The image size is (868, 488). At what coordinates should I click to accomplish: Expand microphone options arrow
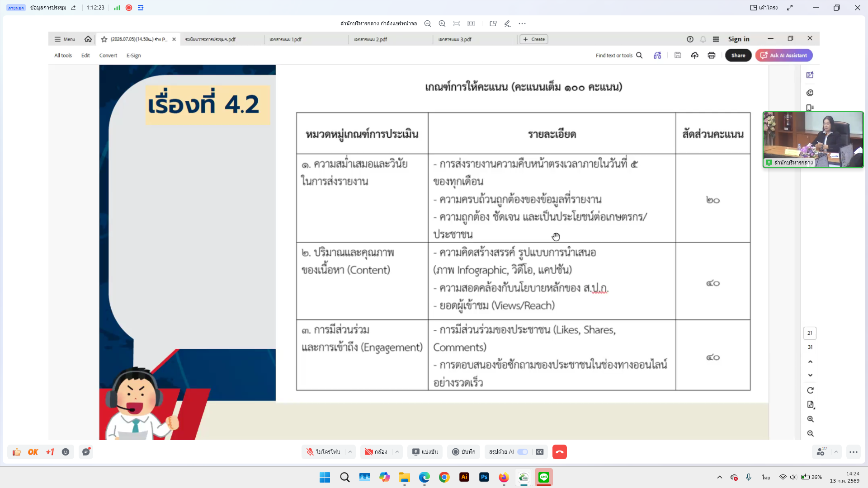click(x=350, y=452)
